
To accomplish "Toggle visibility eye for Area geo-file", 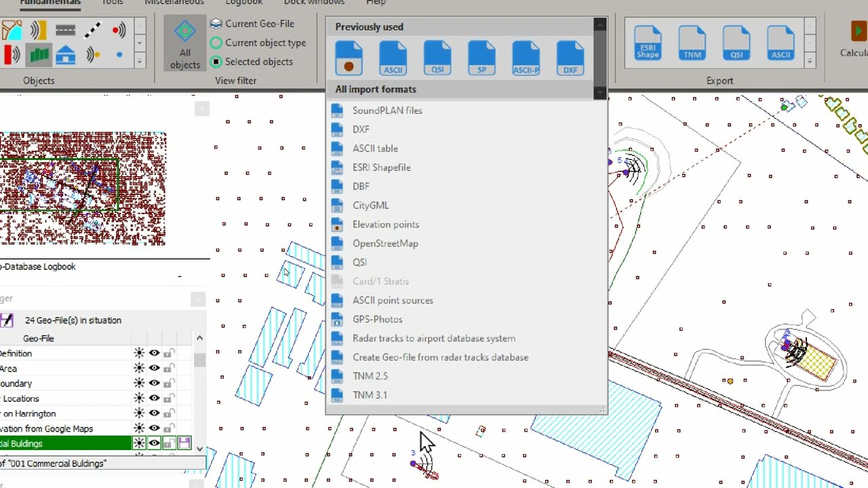I will pyautogui.click(x=155, y=368).
